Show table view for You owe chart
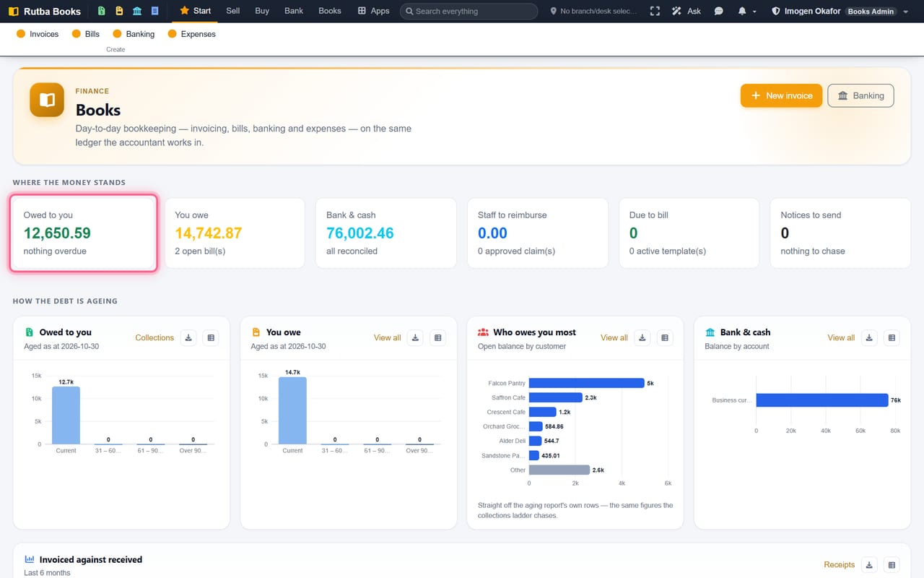Screen dimensions: 924x578 (x=437, y=337)
